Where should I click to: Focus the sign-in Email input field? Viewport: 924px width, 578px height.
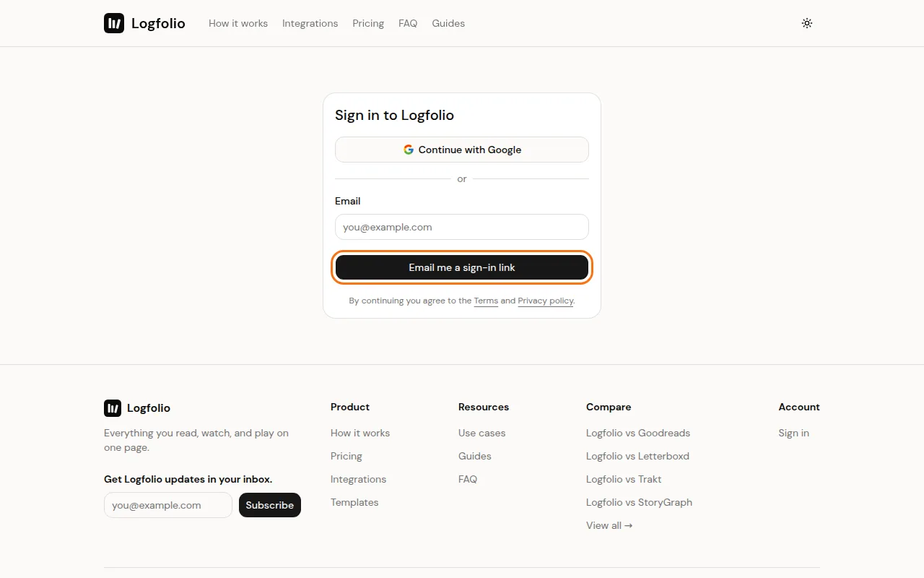point(462,227)
